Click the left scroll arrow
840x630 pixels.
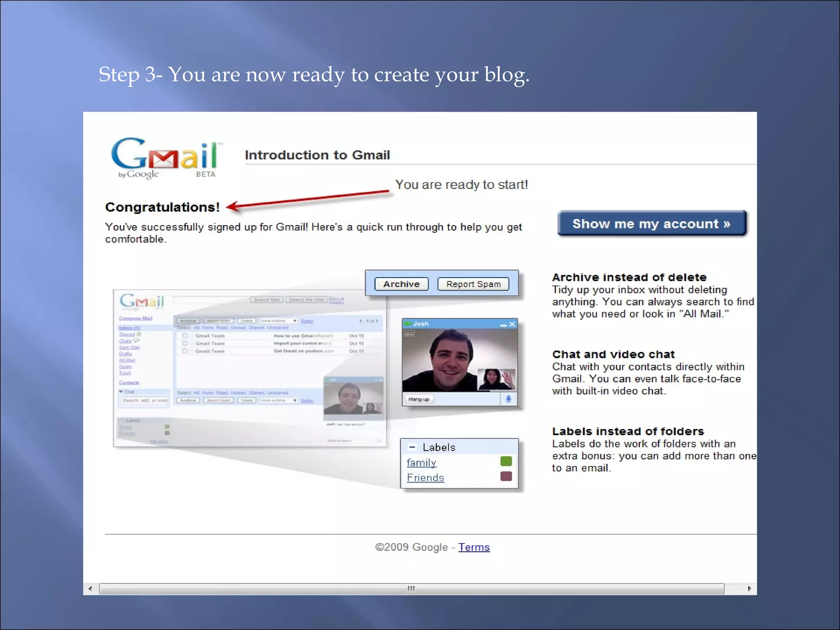(90, 589)
